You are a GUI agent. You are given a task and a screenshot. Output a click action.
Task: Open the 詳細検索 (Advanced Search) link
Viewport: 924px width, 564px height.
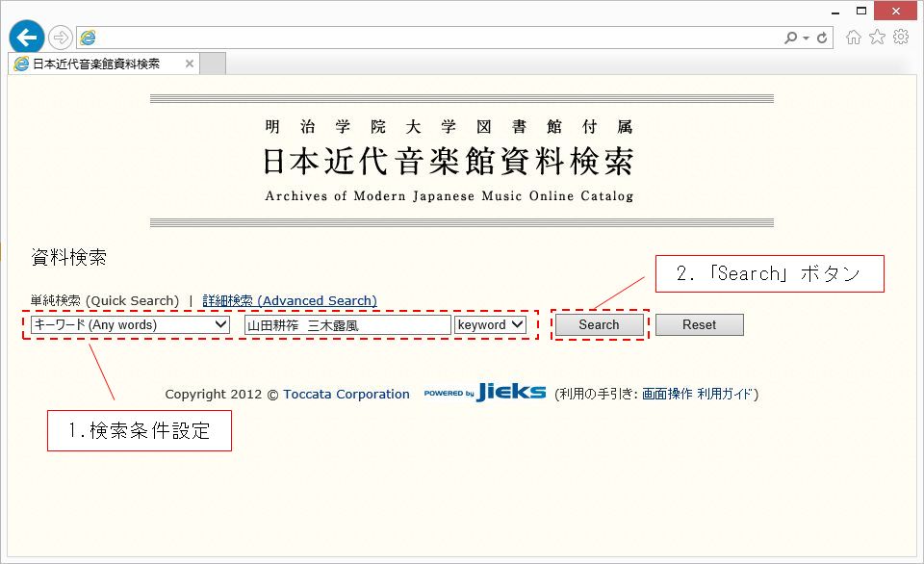coord(290,301)
